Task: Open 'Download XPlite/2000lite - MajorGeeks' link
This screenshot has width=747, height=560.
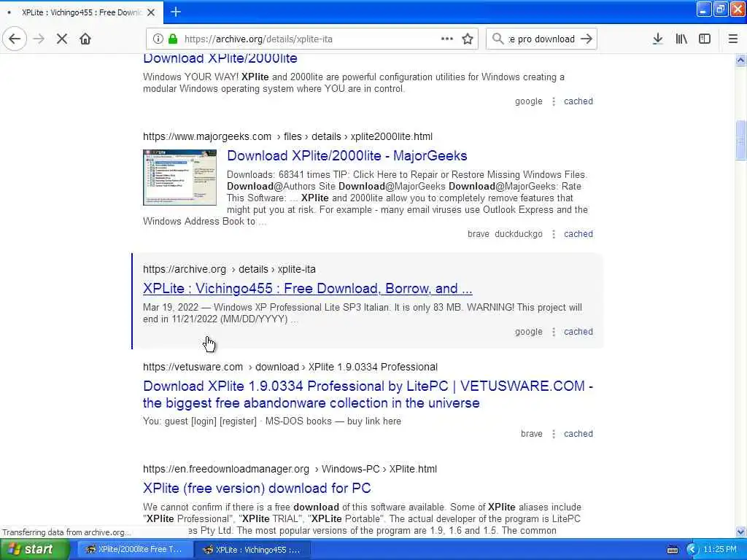Action: coord(347,156)
